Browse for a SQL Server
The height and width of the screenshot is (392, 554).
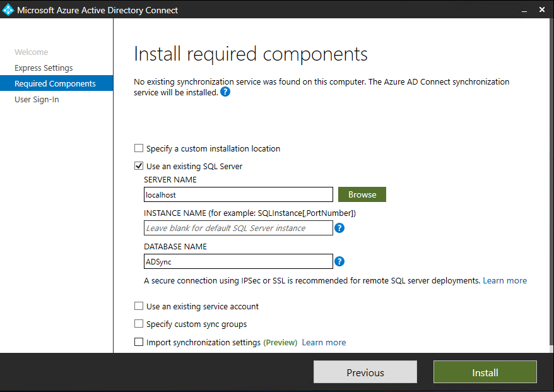[362, 194]
